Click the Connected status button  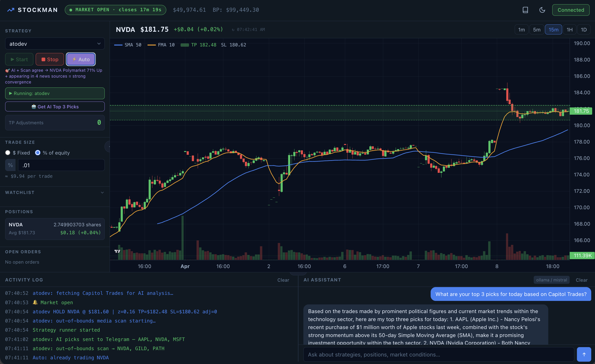[571, 10]
